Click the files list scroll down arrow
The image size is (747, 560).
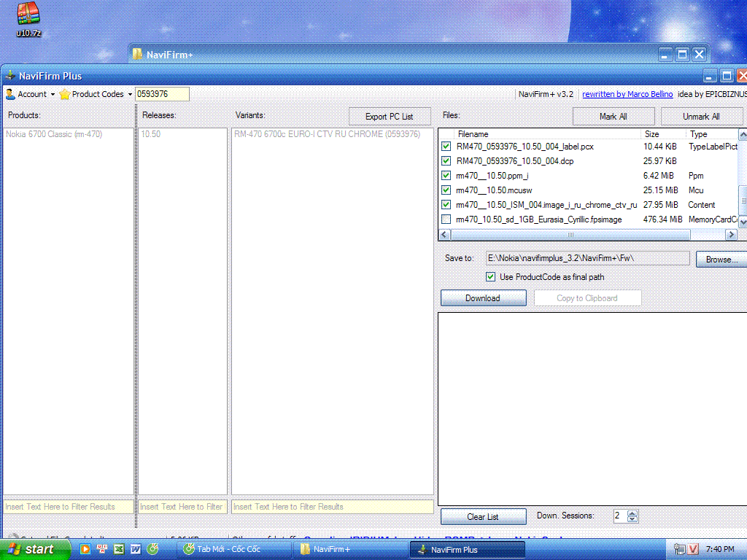click(x=743, y=223)
